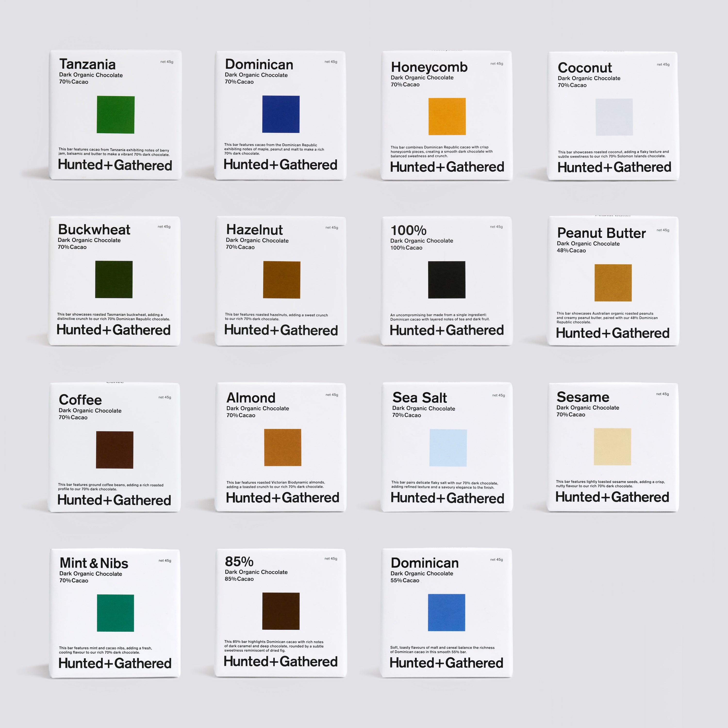Click the large "100%" bar title

click(x=408, y=230)
